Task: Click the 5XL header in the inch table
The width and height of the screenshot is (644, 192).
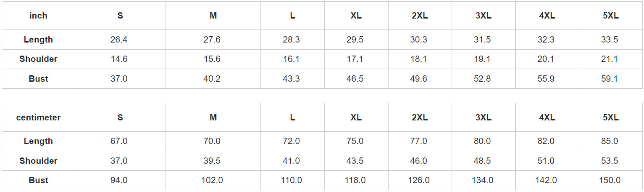Action: (610, 16)
